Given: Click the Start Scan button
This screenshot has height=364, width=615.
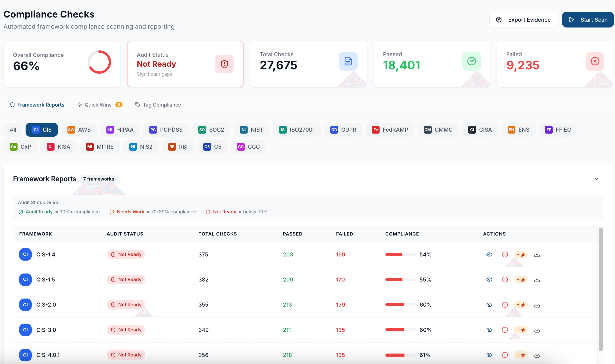Looking at the screenshot, I should click(587, 20).
